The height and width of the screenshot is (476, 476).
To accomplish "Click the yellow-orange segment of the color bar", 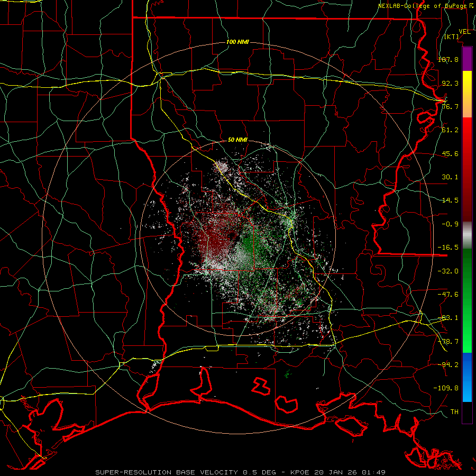I will coord(467,94).
